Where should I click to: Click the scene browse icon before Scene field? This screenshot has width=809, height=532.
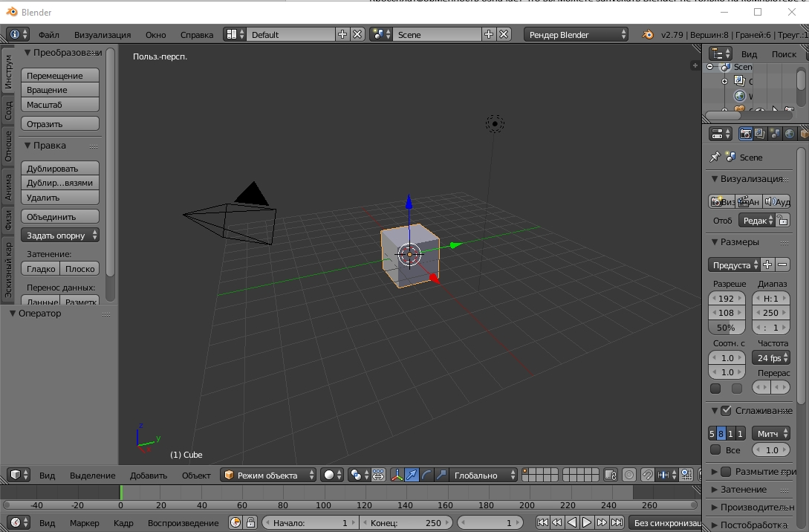381,35
